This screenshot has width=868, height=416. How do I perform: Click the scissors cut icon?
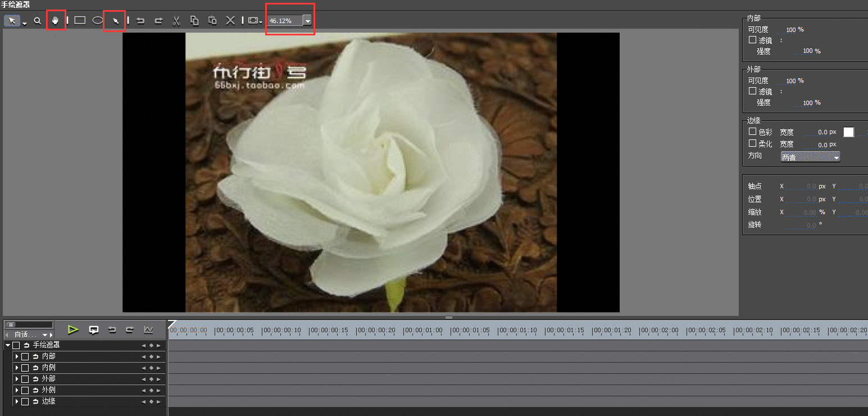[x=176, y=21]
